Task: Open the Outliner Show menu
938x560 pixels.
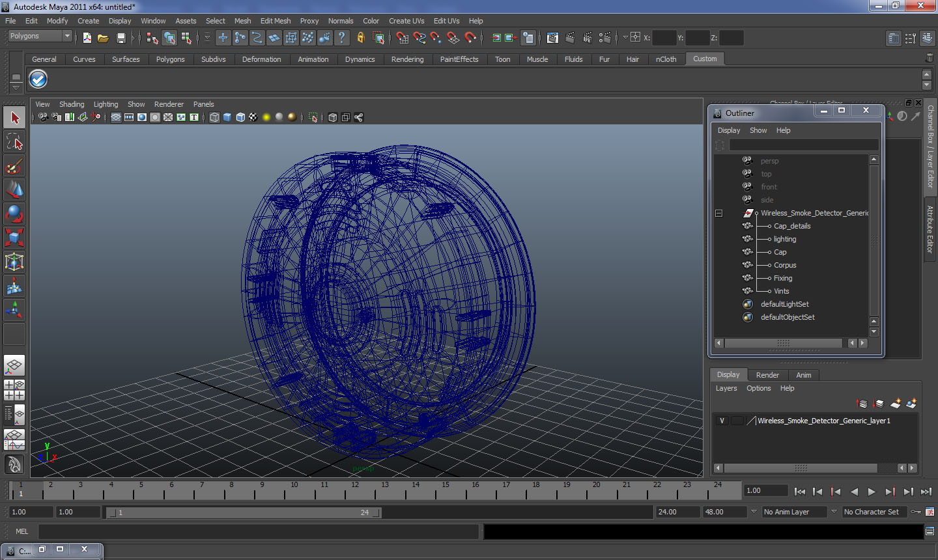Action: coord(758,130)
